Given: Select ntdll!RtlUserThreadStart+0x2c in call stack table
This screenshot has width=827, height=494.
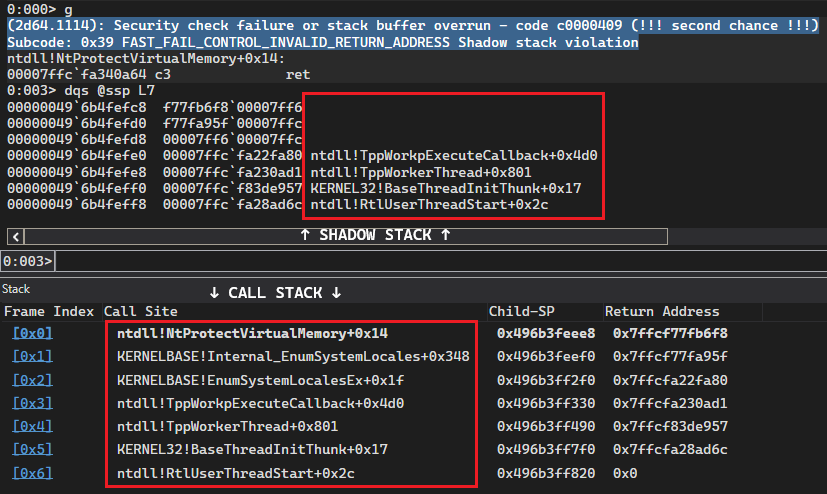Looking at the screenshot, I should (236, 473).
